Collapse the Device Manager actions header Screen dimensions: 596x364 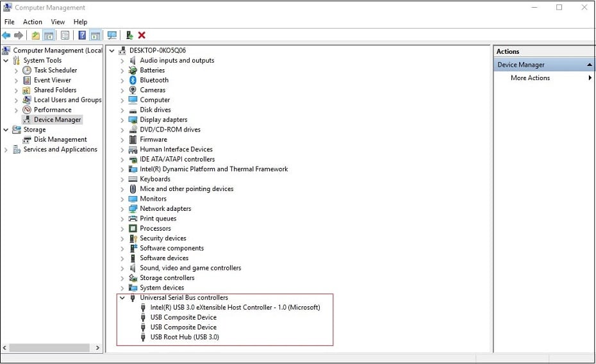click(589, 65)
